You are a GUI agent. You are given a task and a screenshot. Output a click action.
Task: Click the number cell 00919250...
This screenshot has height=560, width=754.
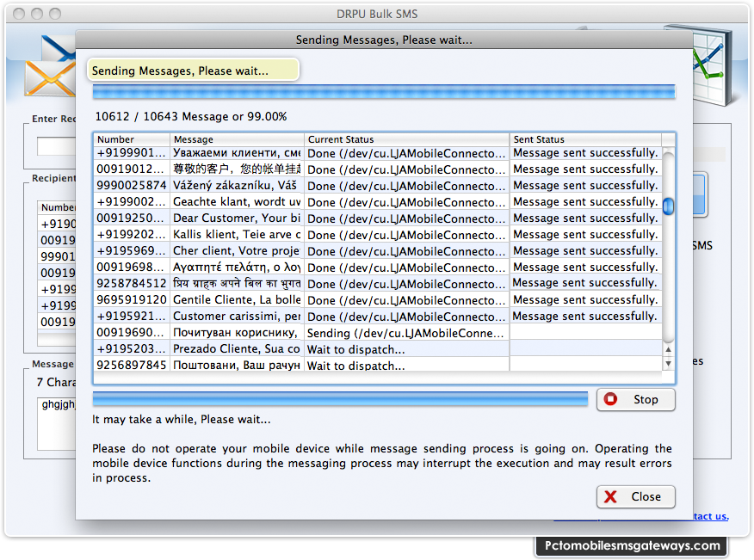[132, 218]
